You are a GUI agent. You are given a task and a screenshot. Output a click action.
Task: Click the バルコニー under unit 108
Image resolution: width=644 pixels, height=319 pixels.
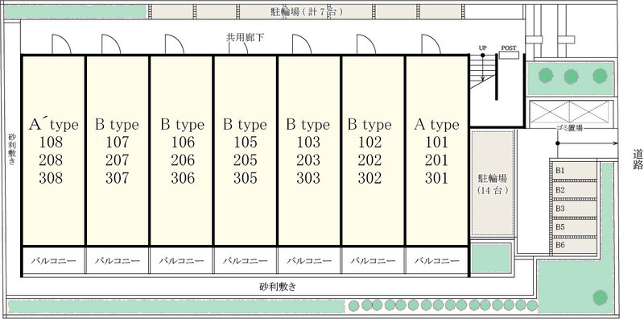tap(53, 261)
